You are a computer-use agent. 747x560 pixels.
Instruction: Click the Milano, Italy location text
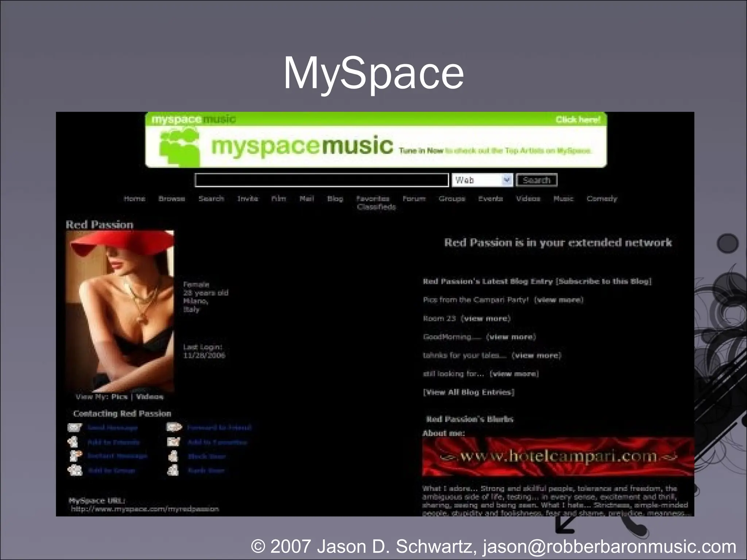tap(196, 305)
